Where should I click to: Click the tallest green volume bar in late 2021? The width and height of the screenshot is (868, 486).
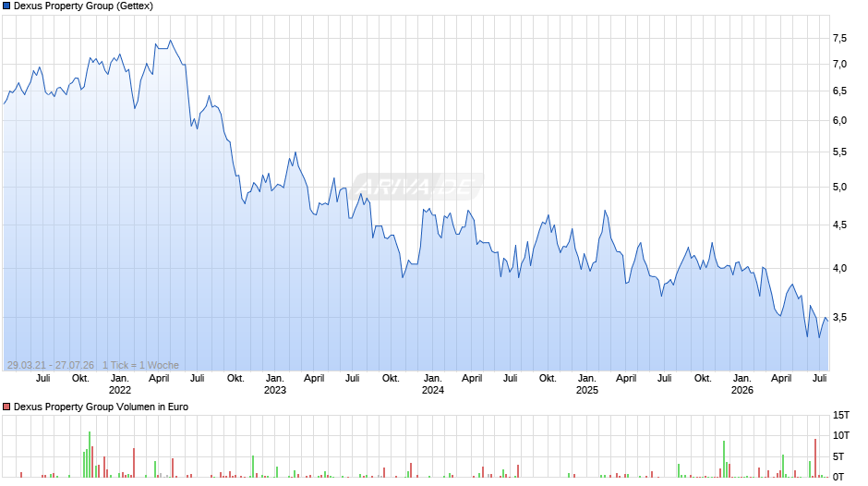(x=90, y=455)
